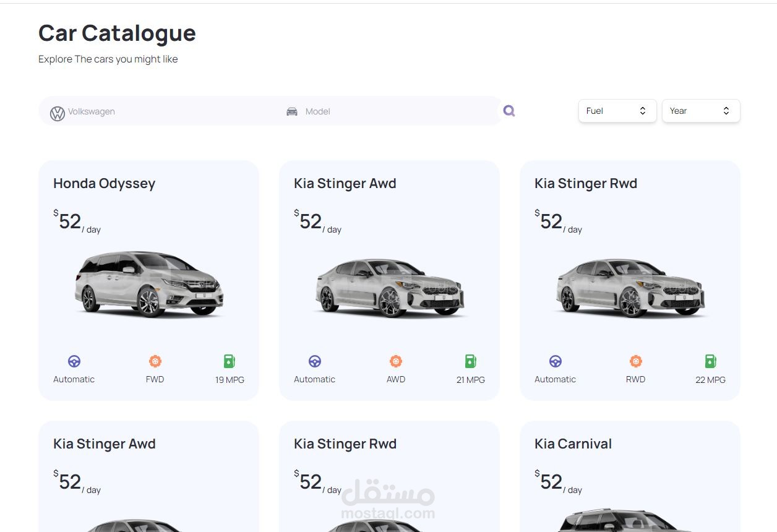Click the tire icon above AWD label
Viewport: 777px width, 532px height.
396,361
